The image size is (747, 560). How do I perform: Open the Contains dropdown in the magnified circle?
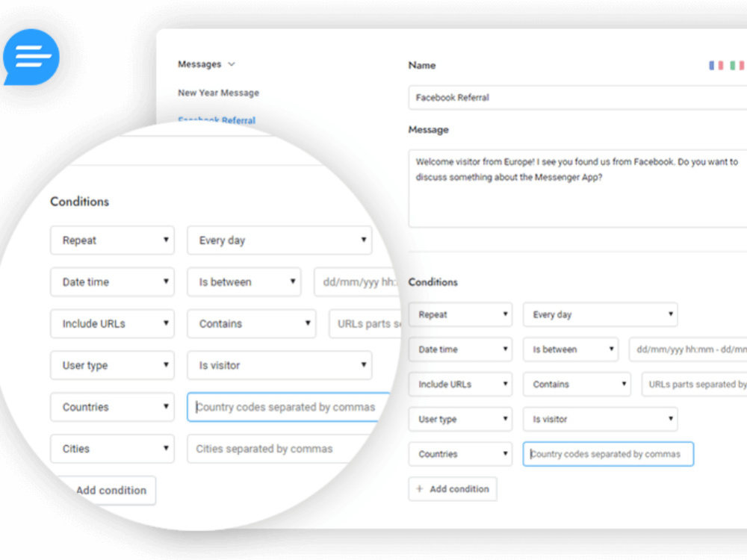252,324
